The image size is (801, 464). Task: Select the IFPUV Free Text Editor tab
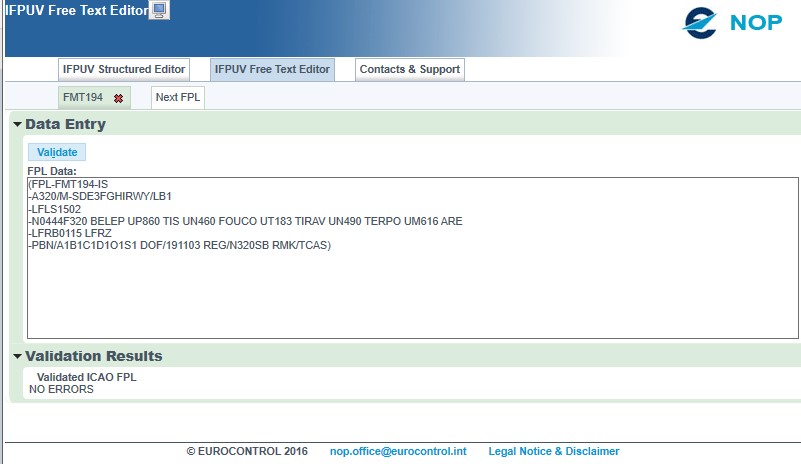coord(272,69)
